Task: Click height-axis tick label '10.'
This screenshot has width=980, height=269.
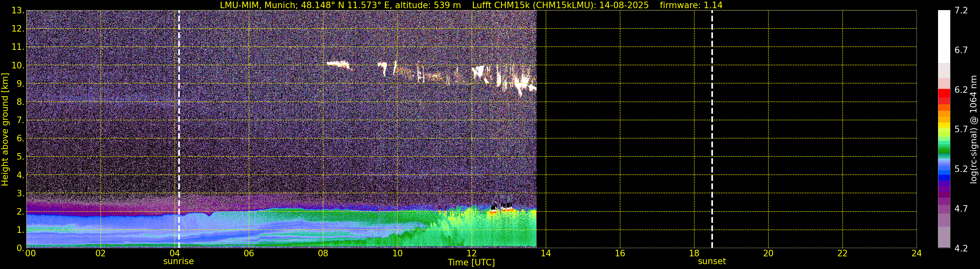Action: pos(18,65)
